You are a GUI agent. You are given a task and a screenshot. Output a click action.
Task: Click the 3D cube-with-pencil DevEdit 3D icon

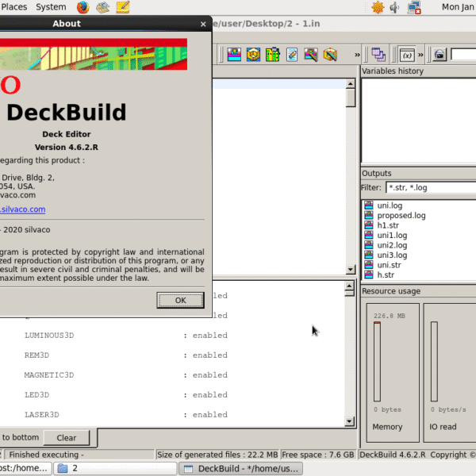coord(330,55)
